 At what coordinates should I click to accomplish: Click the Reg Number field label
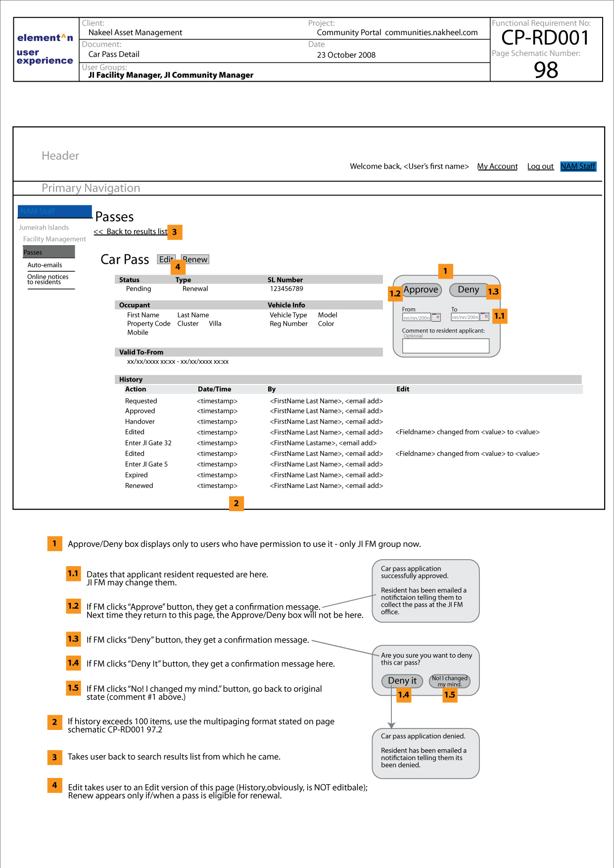[288, 324]
